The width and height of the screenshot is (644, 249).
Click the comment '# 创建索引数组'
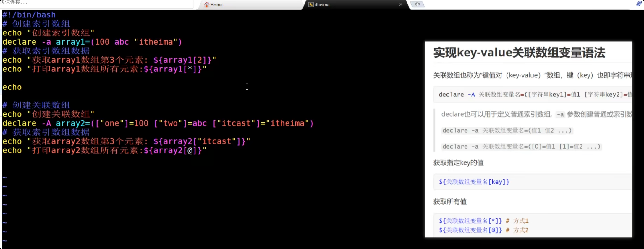36,24
